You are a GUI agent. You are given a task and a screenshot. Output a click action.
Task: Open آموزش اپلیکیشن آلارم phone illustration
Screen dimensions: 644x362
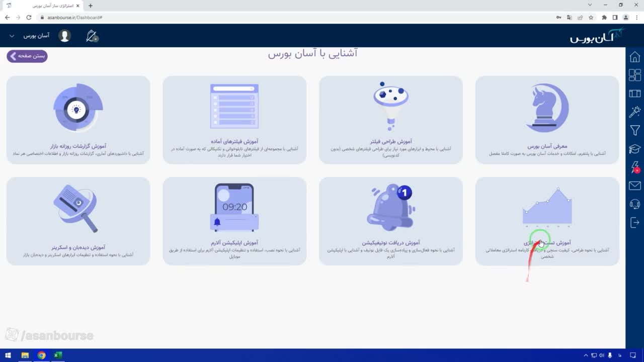coord(234,207)
